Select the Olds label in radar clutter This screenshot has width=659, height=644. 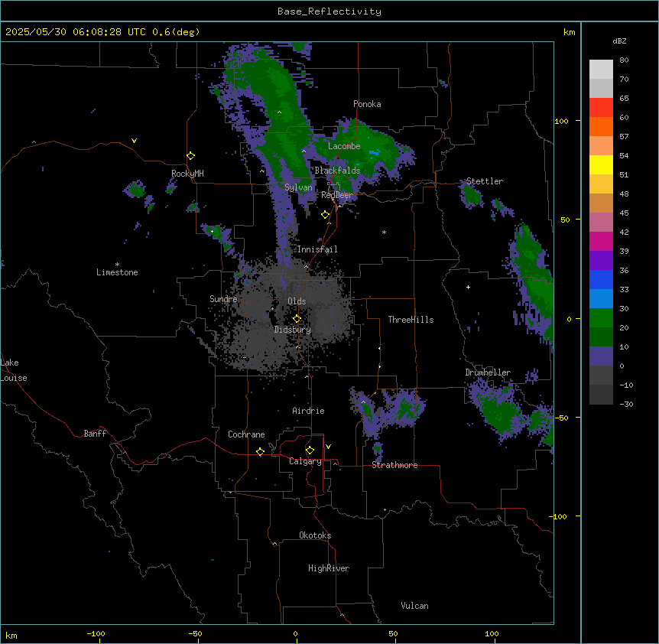[297, 301]
